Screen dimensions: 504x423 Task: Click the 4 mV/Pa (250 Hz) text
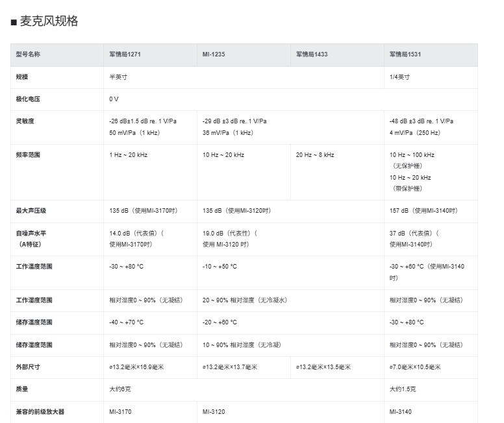415,132
